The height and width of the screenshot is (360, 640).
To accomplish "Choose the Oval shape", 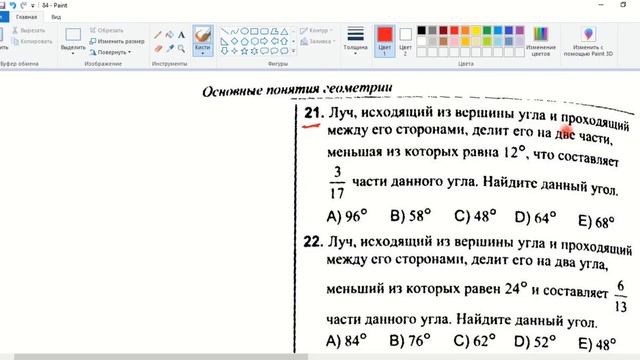I will coord(244,31).
